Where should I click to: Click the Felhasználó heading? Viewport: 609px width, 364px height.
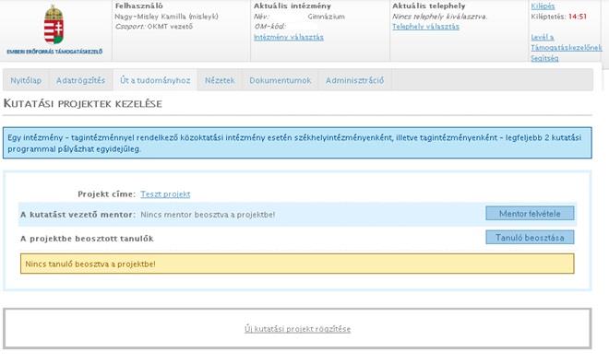click(x=138, y=6)
